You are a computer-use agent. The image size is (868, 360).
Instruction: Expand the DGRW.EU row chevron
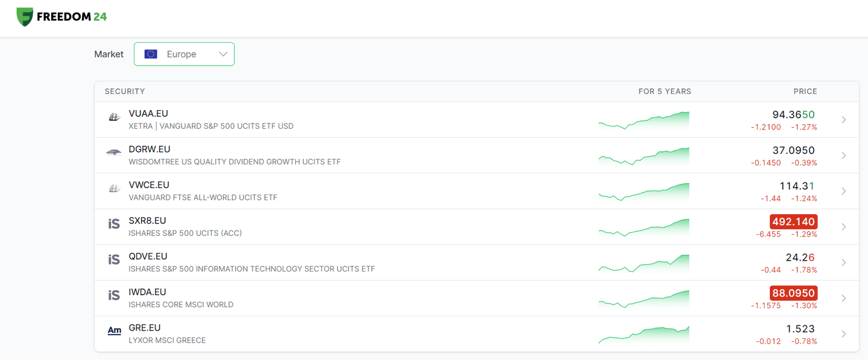point(844,155)
